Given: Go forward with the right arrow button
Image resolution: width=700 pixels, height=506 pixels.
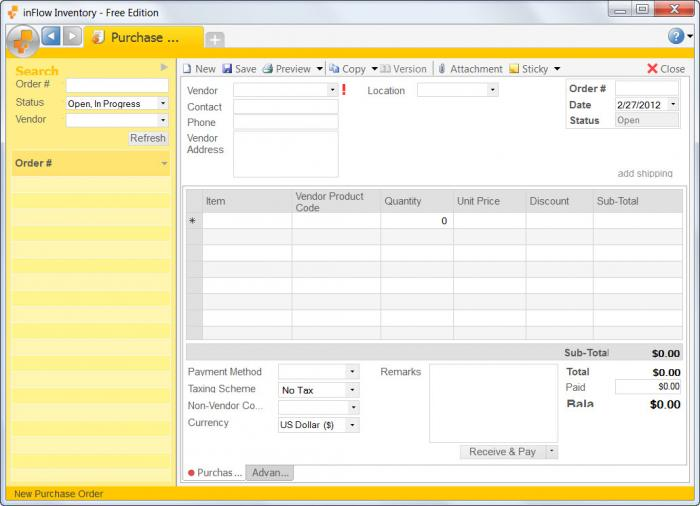Looking at the screenshot, I should (x=72, y=36).
